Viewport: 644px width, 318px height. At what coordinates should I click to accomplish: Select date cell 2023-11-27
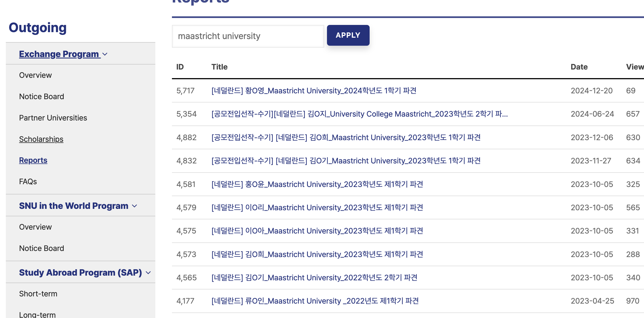(x=591, y=161)
